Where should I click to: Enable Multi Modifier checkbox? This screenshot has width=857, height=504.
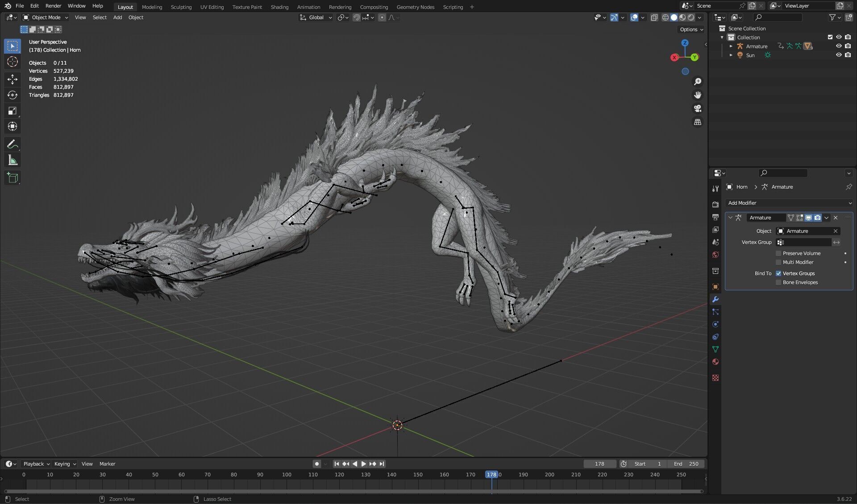click(778, 262)
